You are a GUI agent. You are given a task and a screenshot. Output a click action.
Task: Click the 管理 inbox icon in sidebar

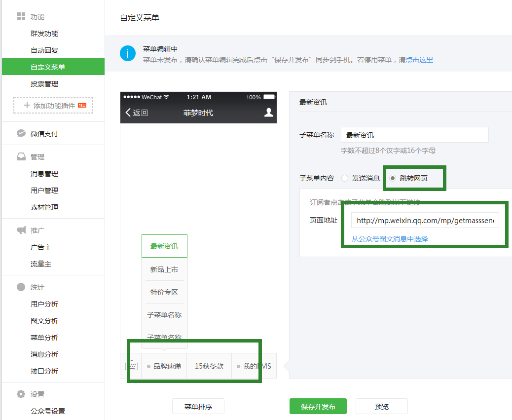(21, 157)
